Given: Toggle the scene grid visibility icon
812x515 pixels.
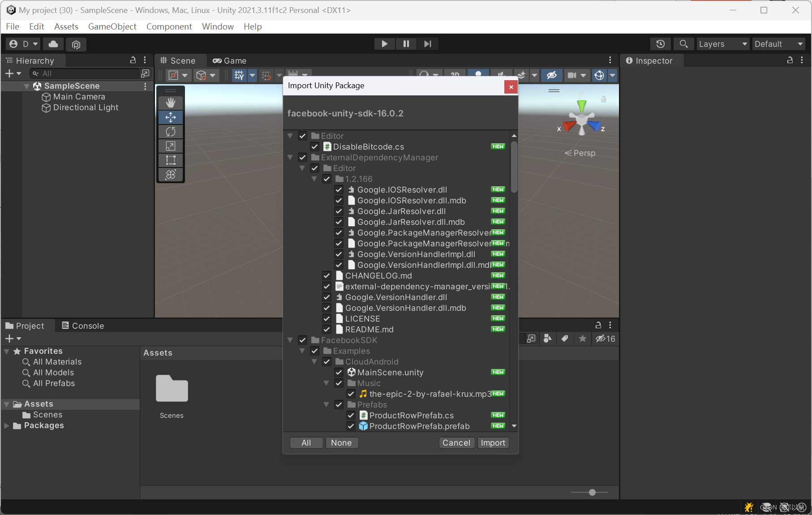Looking at the screenshot, I should tap(239, 75).
